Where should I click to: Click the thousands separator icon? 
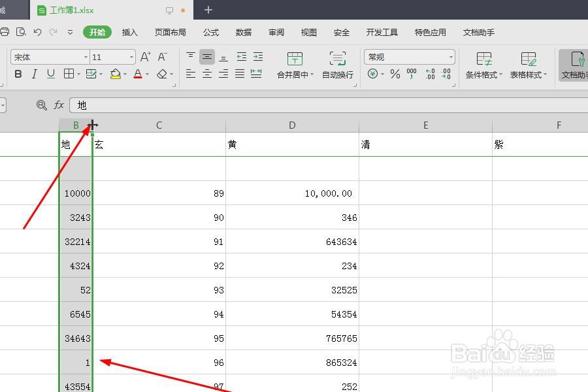tap(412, 74)
